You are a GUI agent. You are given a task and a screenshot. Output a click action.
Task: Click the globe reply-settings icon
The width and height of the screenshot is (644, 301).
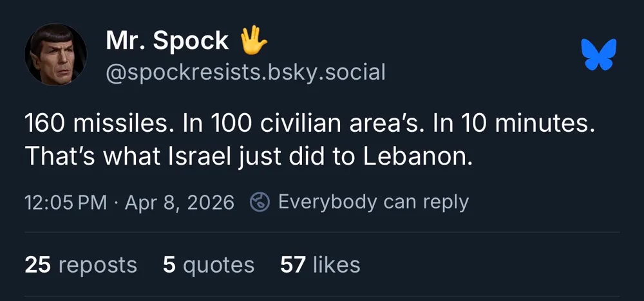pos(259,202)
